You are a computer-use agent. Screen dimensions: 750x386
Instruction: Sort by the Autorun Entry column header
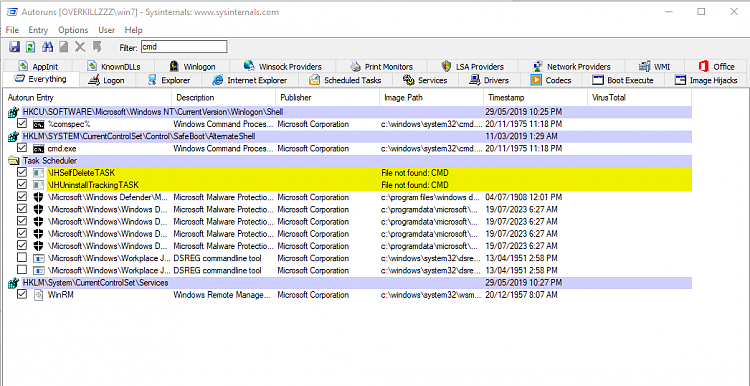click(x=87, y=98)
